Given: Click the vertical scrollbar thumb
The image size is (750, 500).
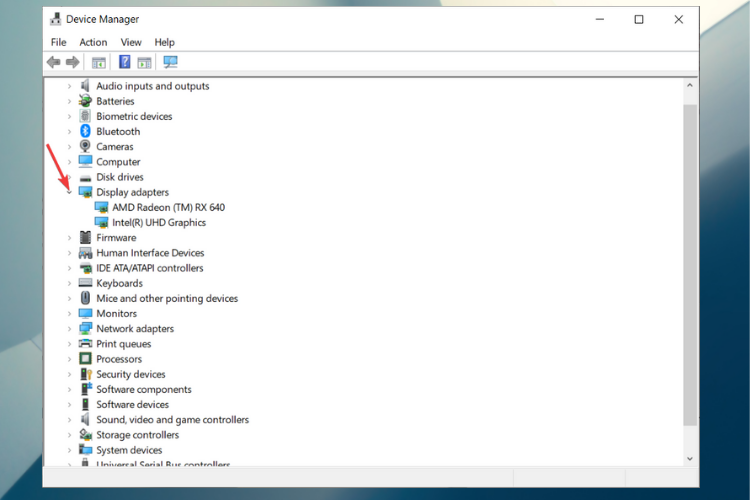Looking at the screenshot, I should coord(690,265).
